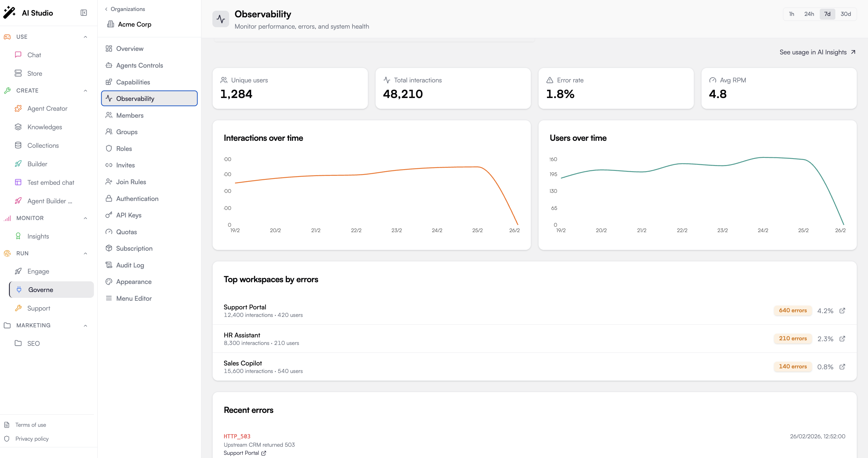The height and width of the screenshot is (458, 868).
Task: Click the Observability heartbeat icon in the header
Action: pos(221,19)
